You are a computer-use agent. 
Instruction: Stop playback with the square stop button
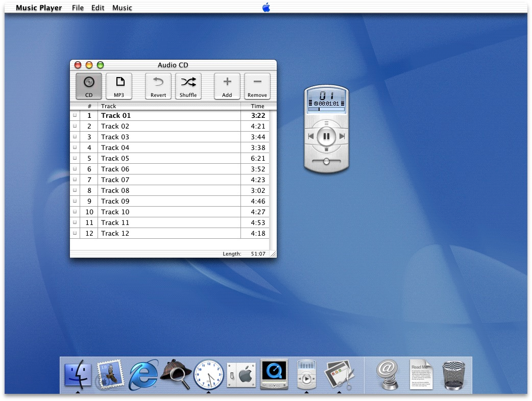click(x=326, y=149)
